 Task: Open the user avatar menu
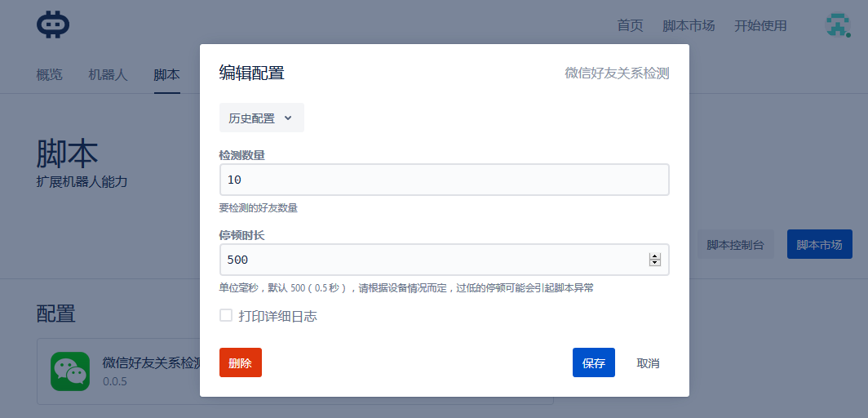[838, 25]
